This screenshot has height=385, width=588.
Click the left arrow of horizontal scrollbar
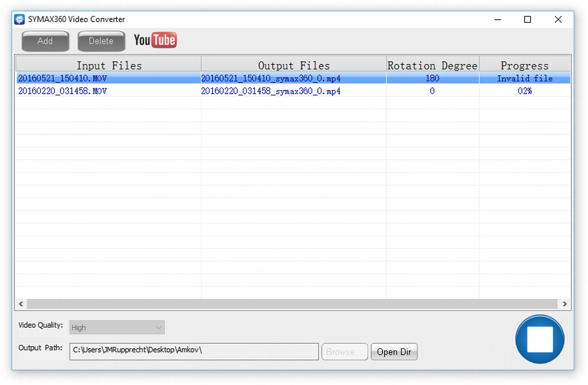[x=21, y=304]
